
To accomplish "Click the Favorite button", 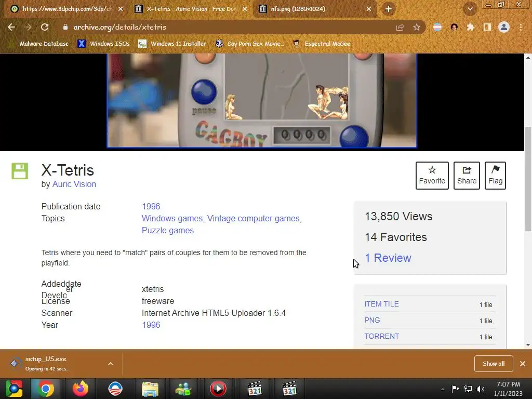I will [432, 176].
